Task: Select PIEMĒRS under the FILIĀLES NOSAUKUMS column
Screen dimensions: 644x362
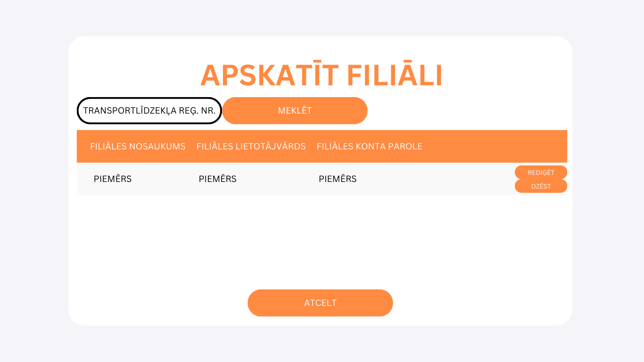Action: pyautogui.click(x=113, y=179)
